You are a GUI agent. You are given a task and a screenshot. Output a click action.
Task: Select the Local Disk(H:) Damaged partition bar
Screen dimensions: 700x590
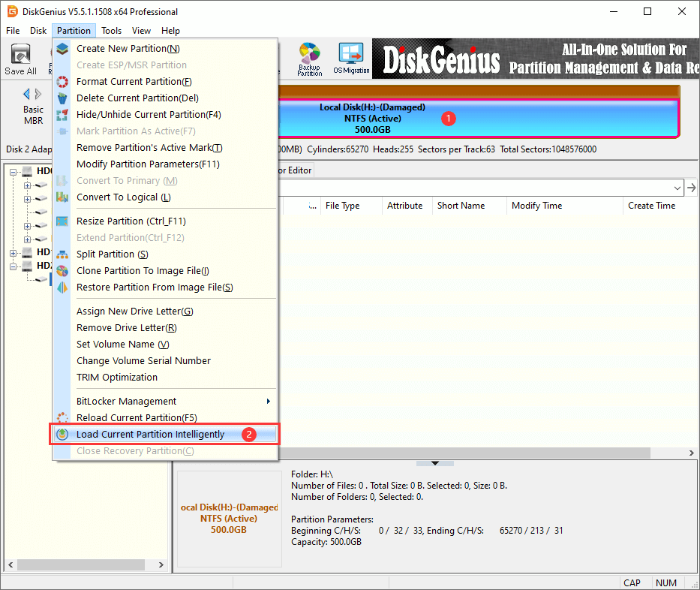point(478,119)
